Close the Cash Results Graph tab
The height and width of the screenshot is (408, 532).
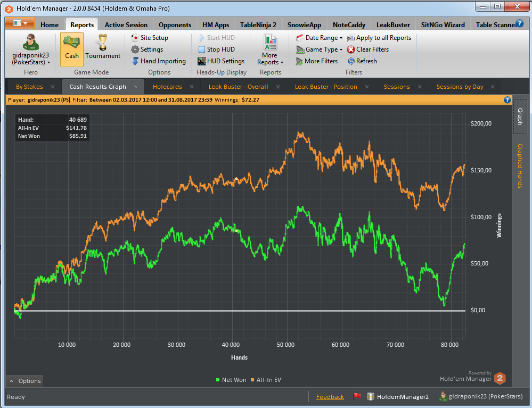tap(136, 87)
